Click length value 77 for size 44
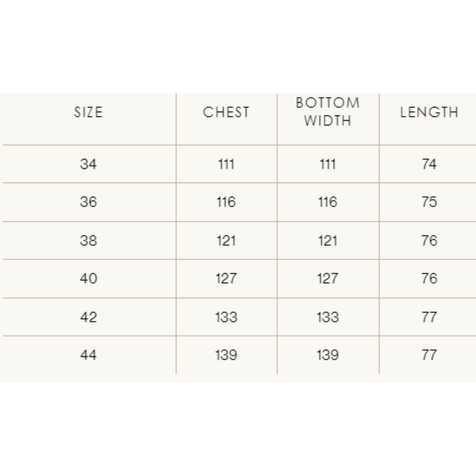 click(x=429, y=355)
